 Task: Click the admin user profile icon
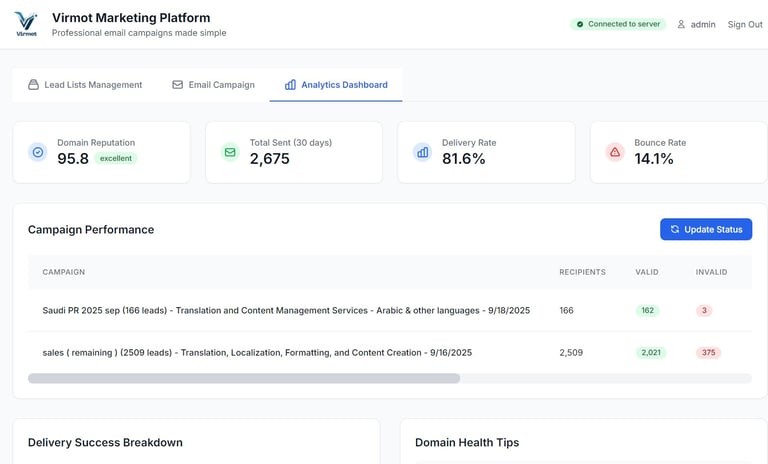(x=681, y=24)
